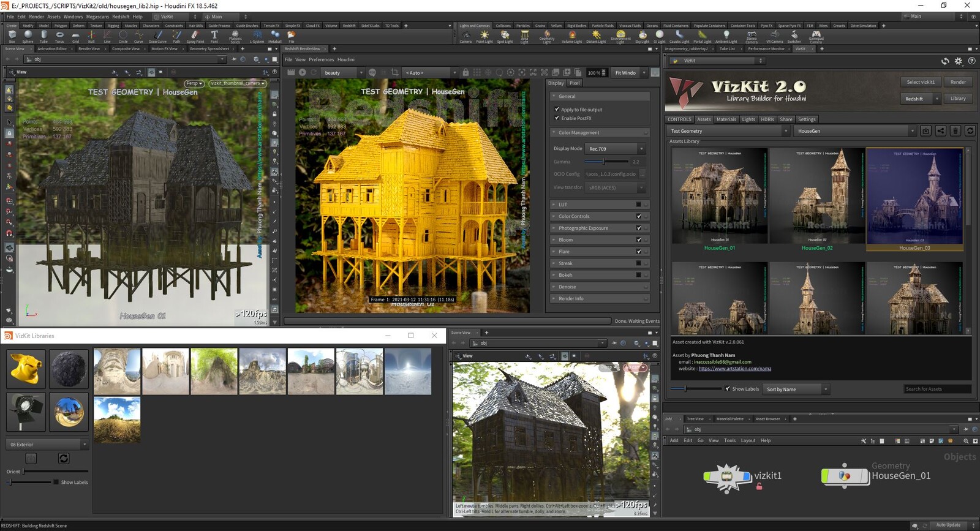This screenshot has height=531, width=980.
Task: Toggle Enable PostFX checkbox
Action: click(x=557, y=118)
